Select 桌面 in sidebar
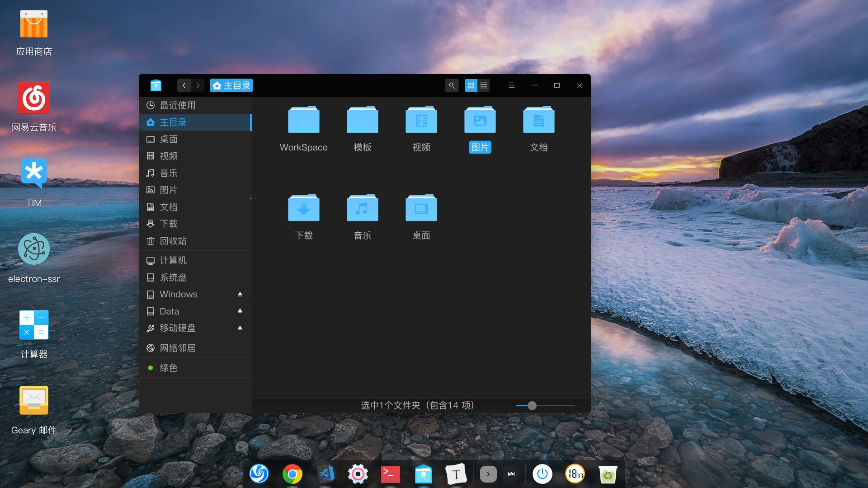The width and height of the screenshot is (868, 488). click(x=195, y=139)
